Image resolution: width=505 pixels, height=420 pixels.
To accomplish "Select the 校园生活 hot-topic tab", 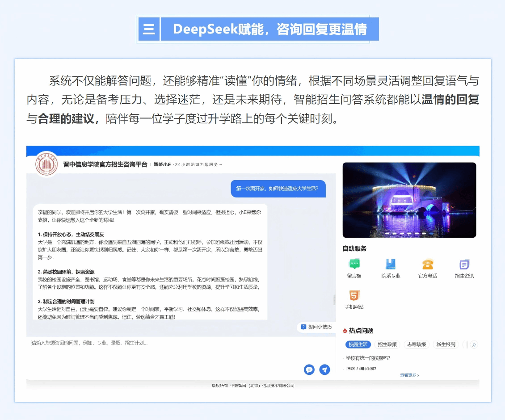I will tap(358, 344).
